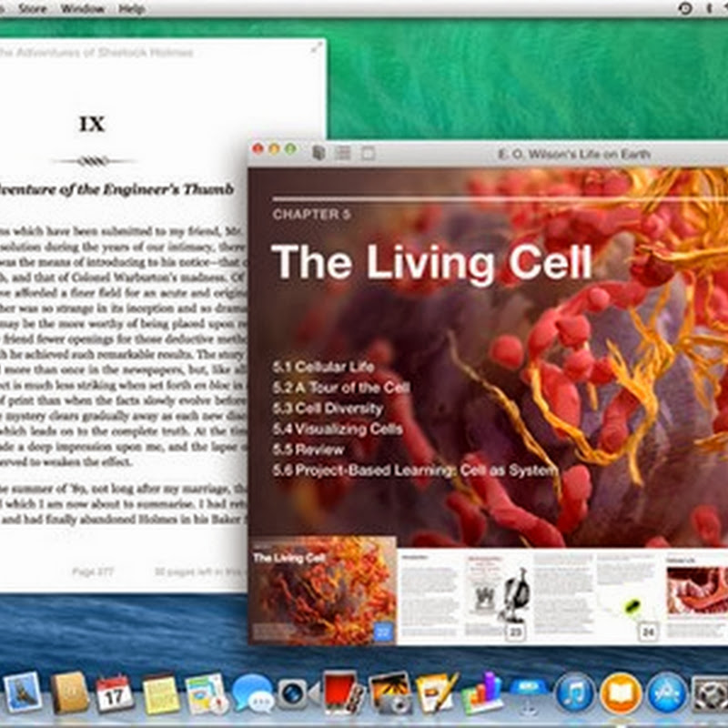Open Mail from the dock
Viewport: 728px width, 728px height.
tap(21, 693)
